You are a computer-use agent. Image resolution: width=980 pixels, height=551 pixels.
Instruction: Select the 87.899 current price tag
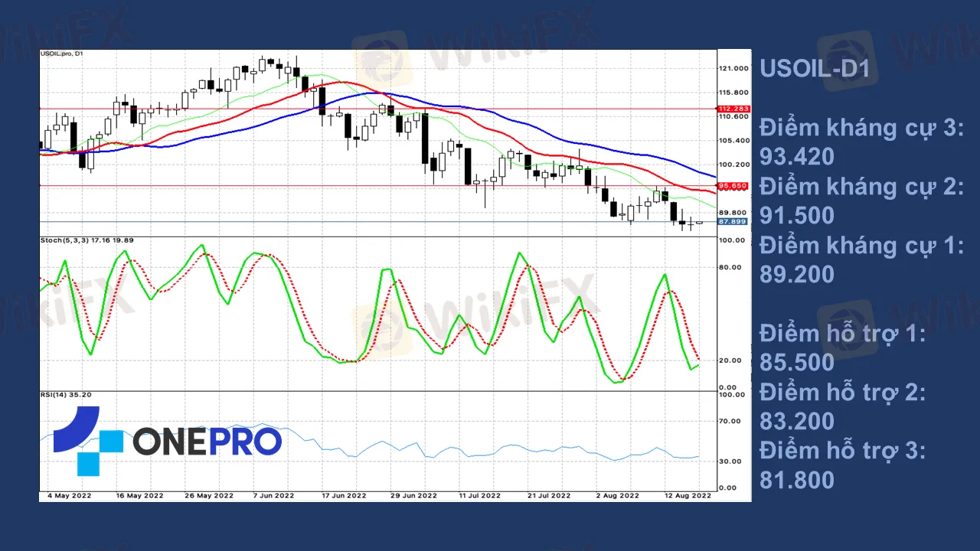click(732, 222)
